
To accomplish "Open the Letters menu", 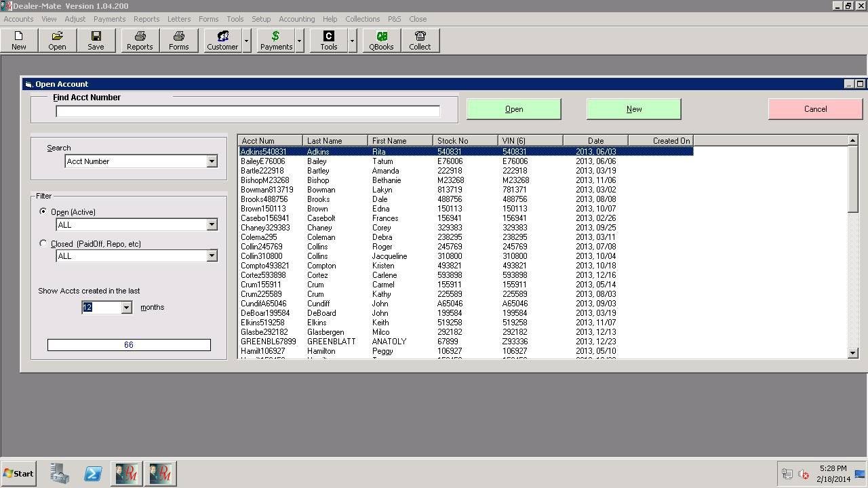I will [179, 19].
